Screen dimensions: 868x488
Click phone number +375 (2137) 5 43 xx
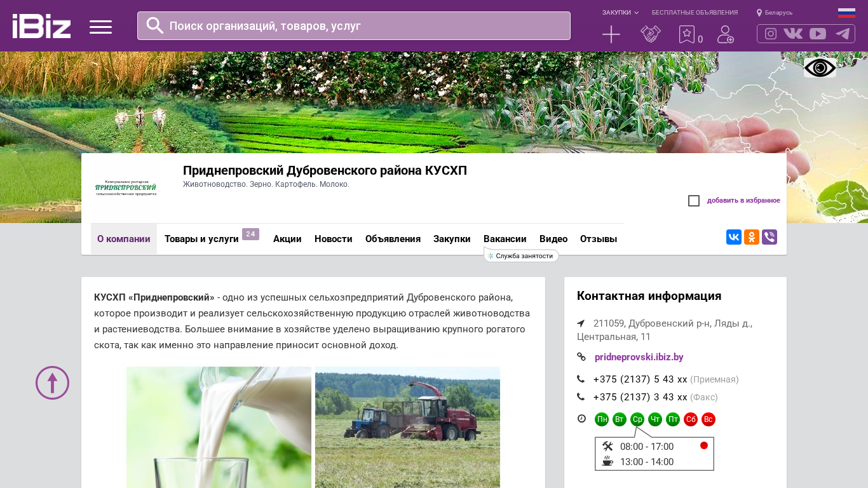click(641, 379)
